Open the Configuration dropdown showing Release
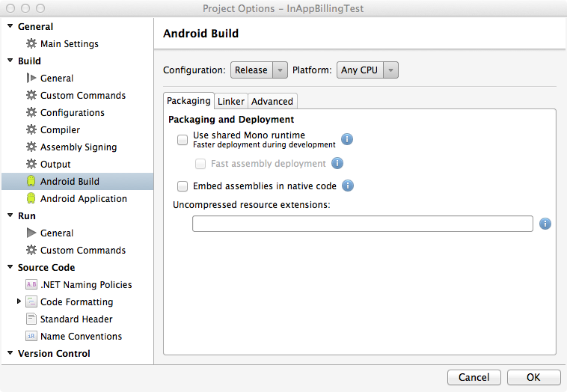 [x=259, y=70]
